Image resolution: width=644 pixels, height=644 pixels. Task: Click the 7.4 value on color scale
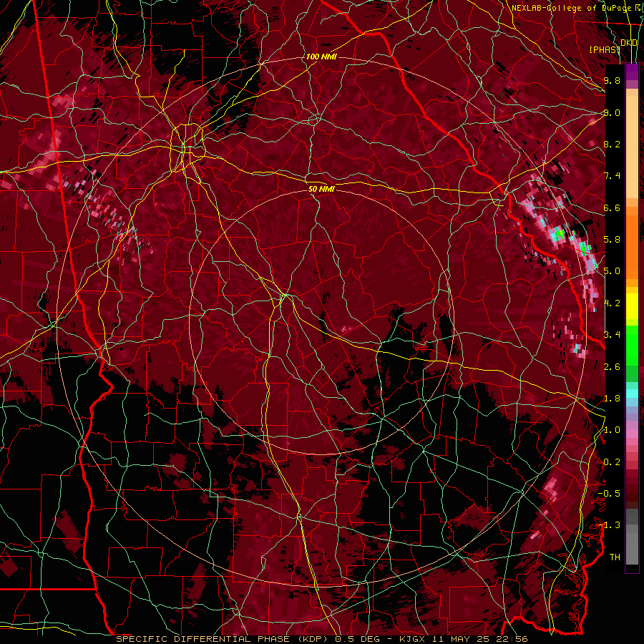tap(612, 176)
